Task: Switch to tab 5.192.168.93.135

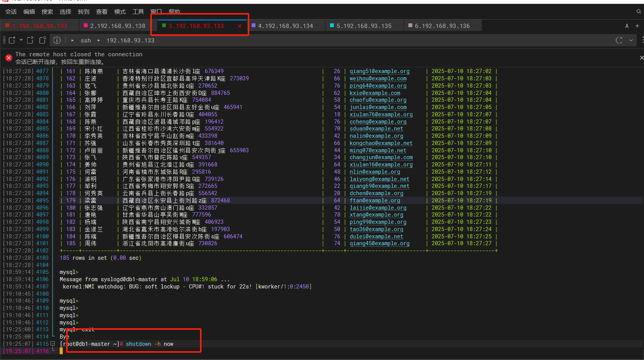Action: (x=364, y=26)
